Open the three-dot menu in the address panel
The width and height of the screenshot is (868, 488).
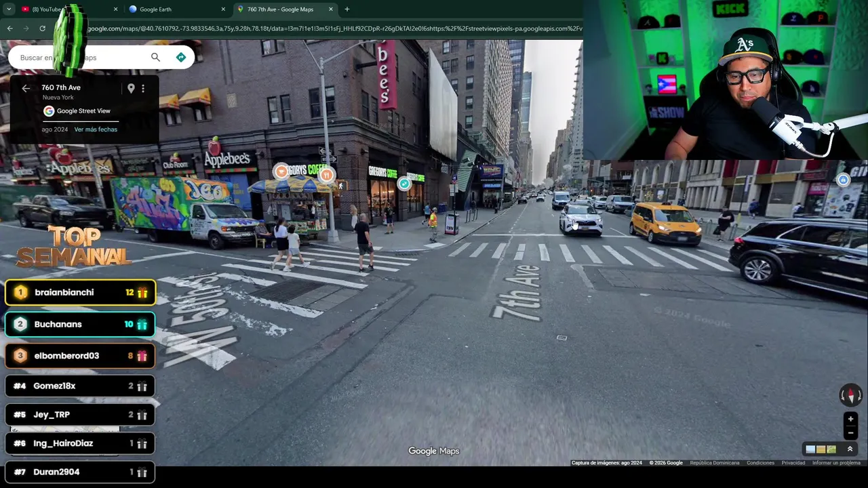click(143, 88)
